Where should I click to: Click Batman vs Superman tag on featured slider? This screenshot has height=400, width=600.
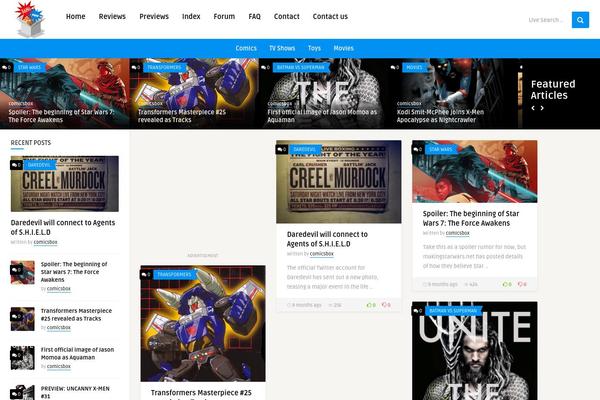[x=301, y=67]
